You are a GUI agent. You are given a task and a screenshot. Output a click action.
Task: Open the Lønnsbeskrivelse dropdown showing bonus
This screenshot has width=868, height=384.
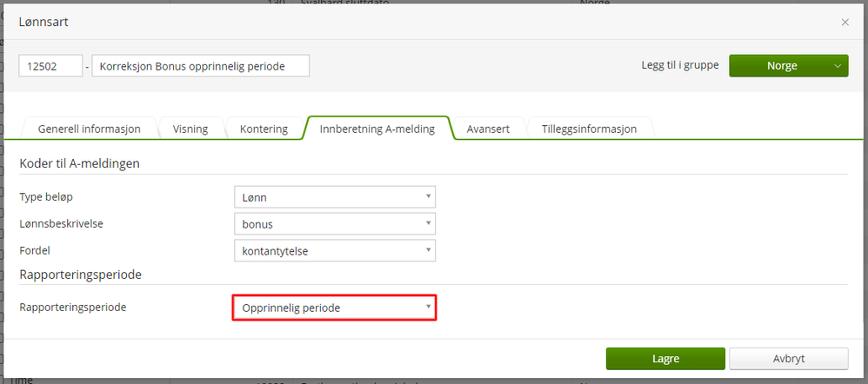[x=334, y=224]
